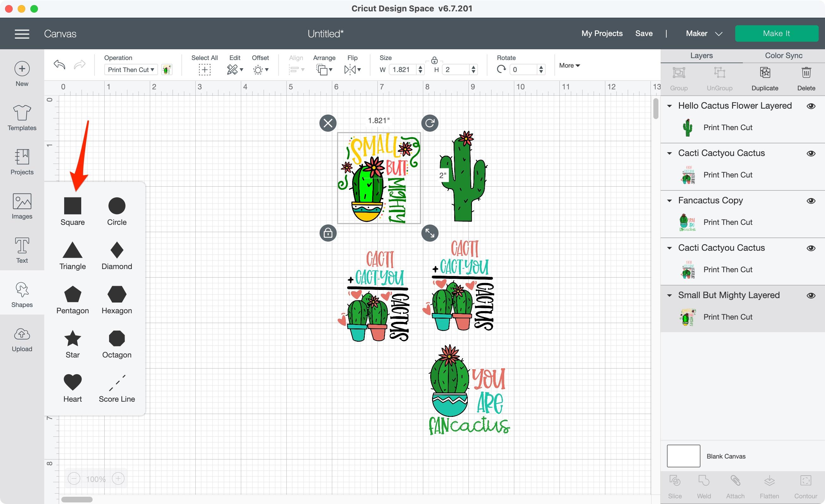The width and height of the screenshot is (825, 504).
Task: Open the Images library
Action: pos(22,206)
